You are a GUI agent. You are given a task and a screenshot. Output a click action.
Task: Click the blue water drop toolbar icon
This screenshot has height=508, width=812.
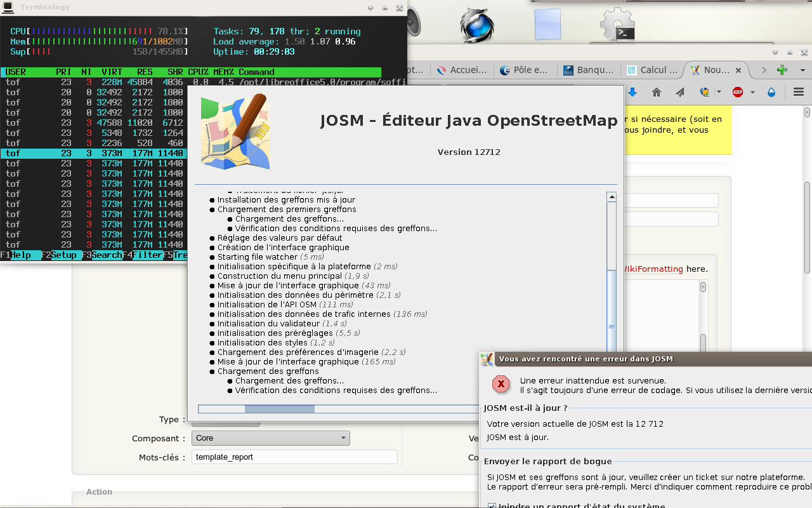(x=771, y=92)
